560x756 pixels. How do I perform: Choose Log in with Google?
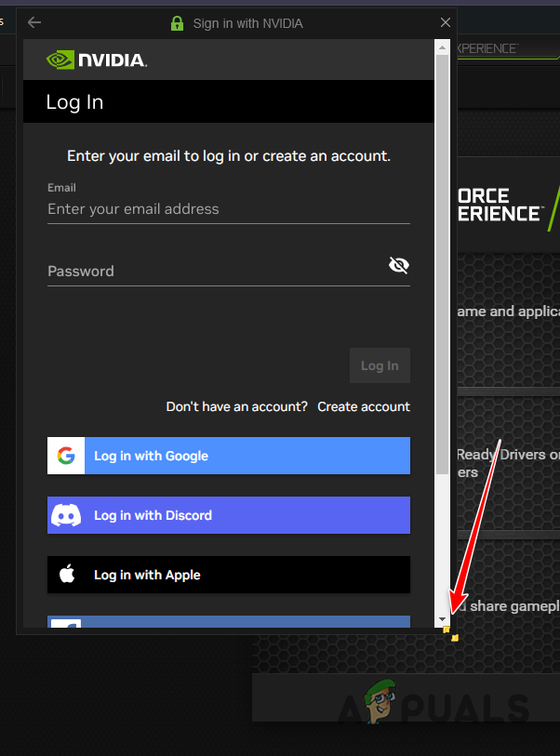(229, 456)
